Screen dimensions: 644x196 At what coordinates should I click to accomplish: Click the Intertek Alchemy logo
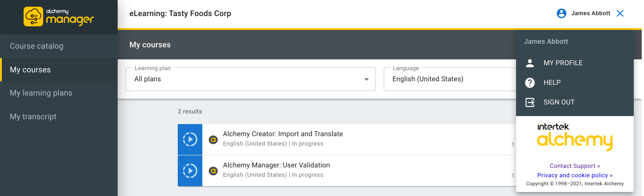575,137
